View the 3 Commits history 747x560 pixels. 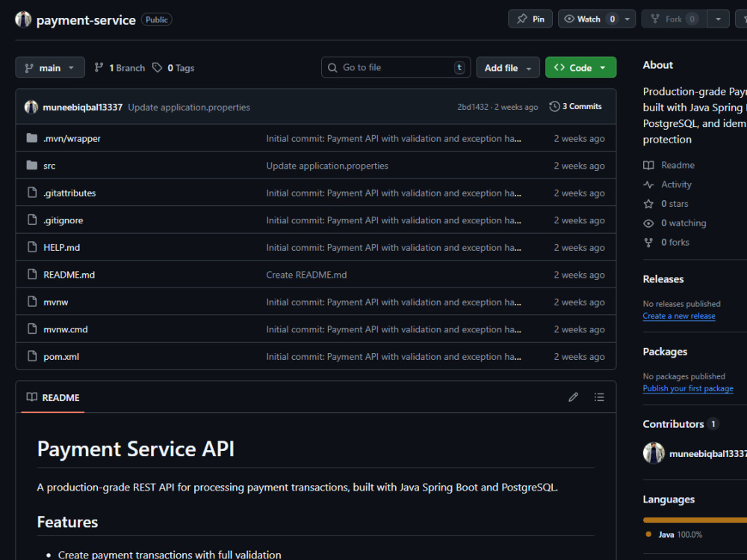(x=575, y=107)
